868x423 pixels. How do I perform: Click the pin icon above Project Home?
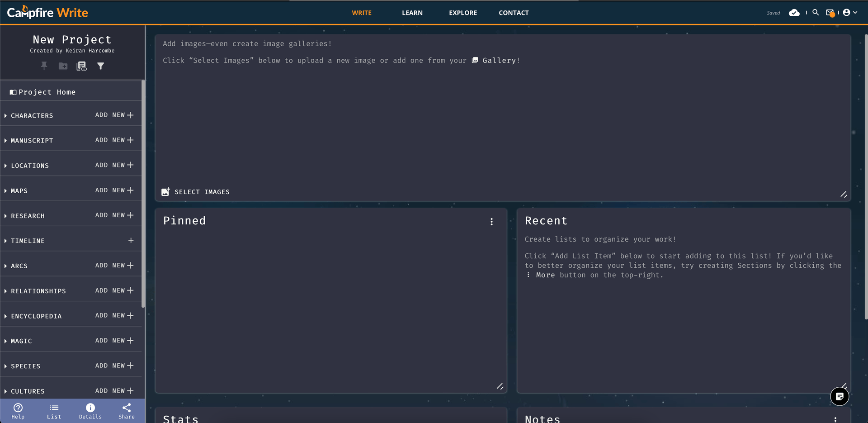pyautogui.click(x=44, y=66)
